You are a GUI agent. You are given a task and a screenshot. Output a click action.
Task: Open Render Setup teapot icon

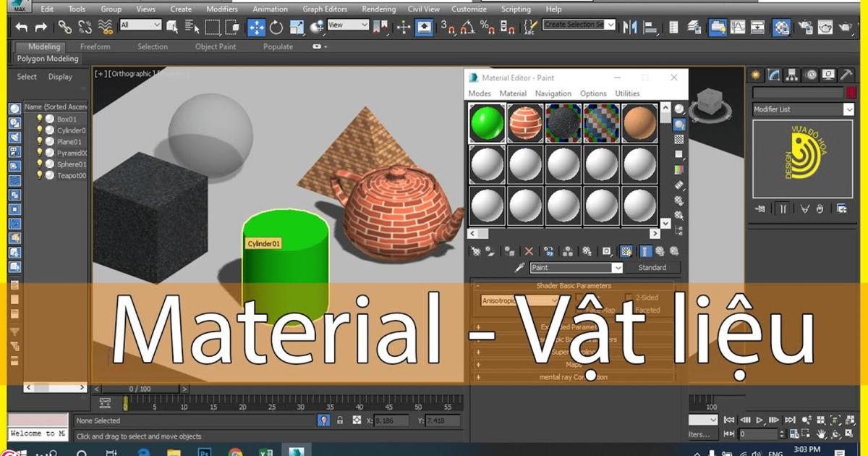tap(806, 28)
